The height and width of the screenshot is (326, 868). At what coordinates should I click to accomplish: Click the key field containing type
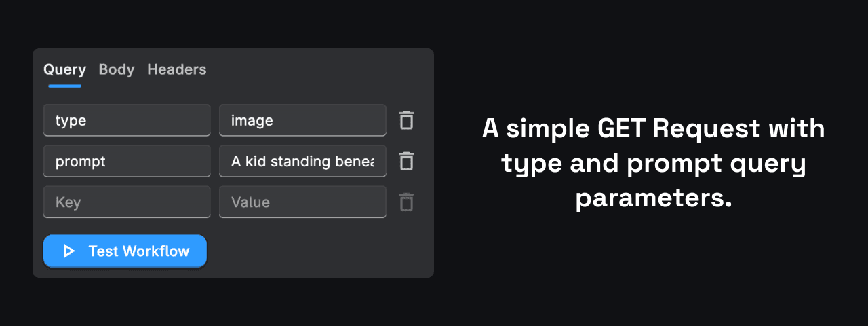[127, 120]
